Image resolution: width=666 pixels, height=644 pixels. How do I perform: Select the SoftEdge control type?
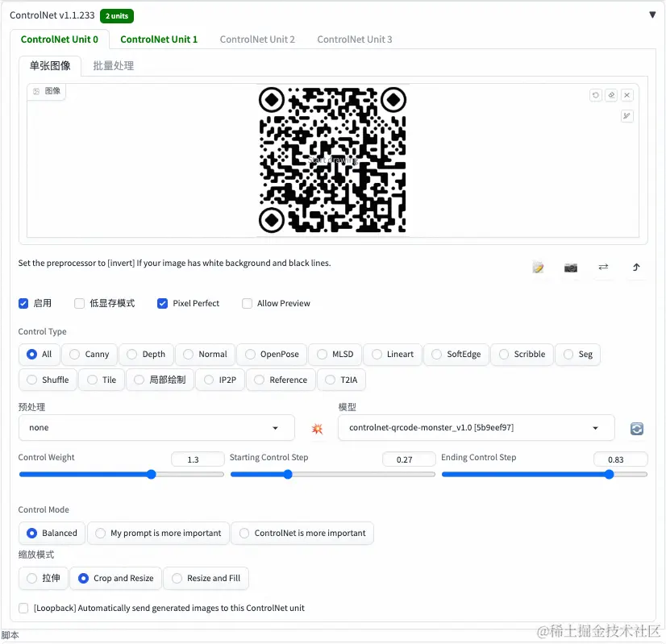point(456,354)
